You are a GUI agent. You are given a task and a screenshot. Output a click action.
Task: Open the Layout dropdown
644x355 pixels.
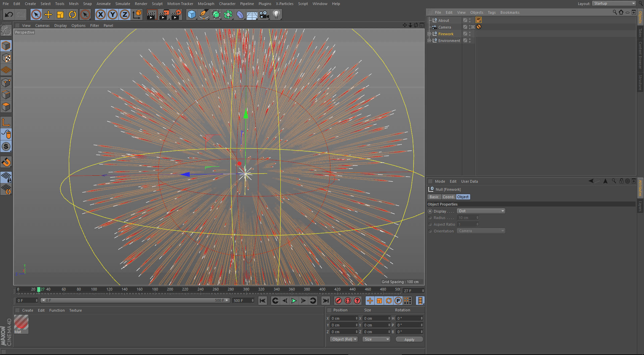point(614,3)
